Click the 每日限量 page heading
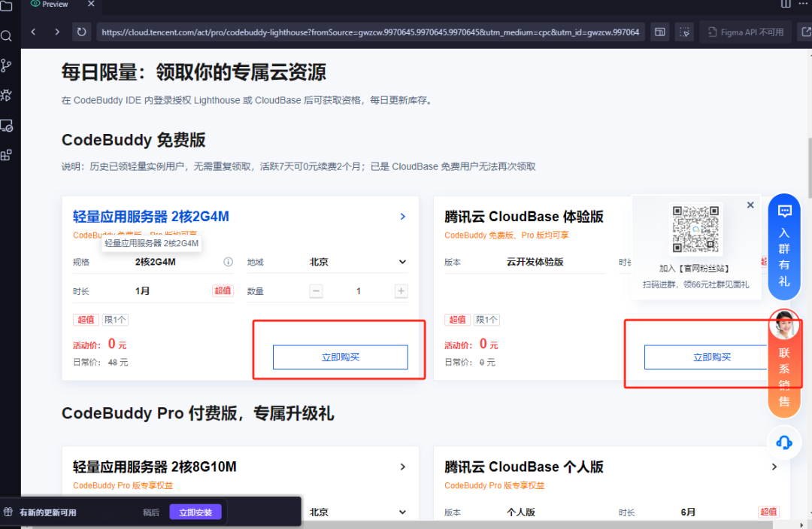Image resolution: width=812 pixels, height=529 pixels. [x=194, y=72]
